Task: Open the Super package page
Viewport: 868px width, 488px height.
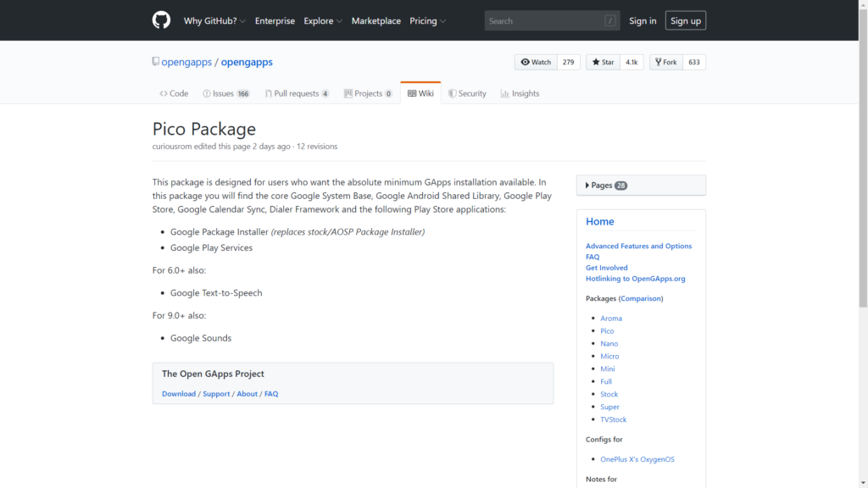Action: click(609, 408)
